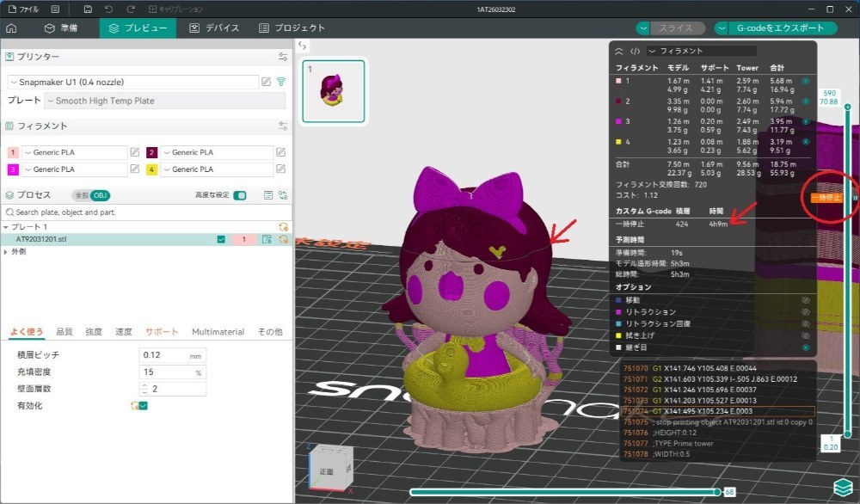Viewport: 860px width, 504px height.
Task: Click the document list icon beside ファイル
Action: (55, 9)
